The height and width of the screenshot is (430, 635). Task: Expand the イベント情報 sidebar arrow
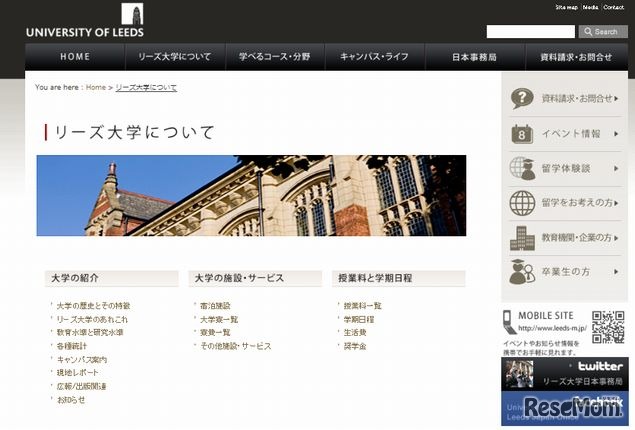coord(616,134)
